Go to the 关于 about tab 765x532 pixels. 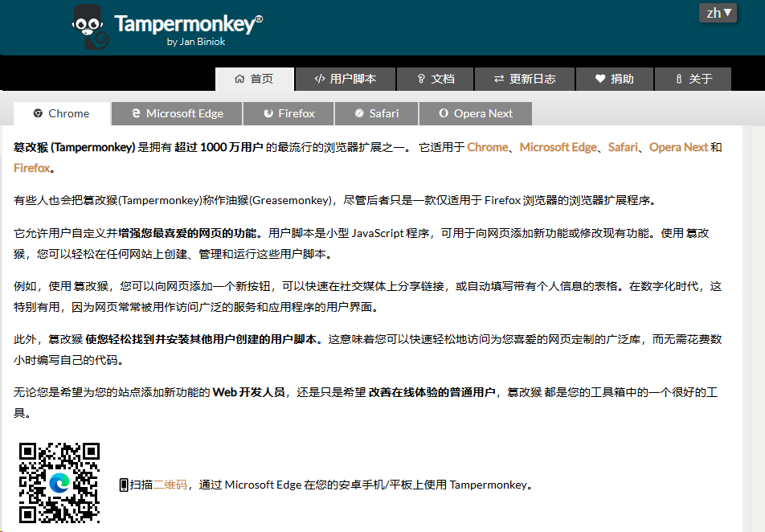pos(693,79)
